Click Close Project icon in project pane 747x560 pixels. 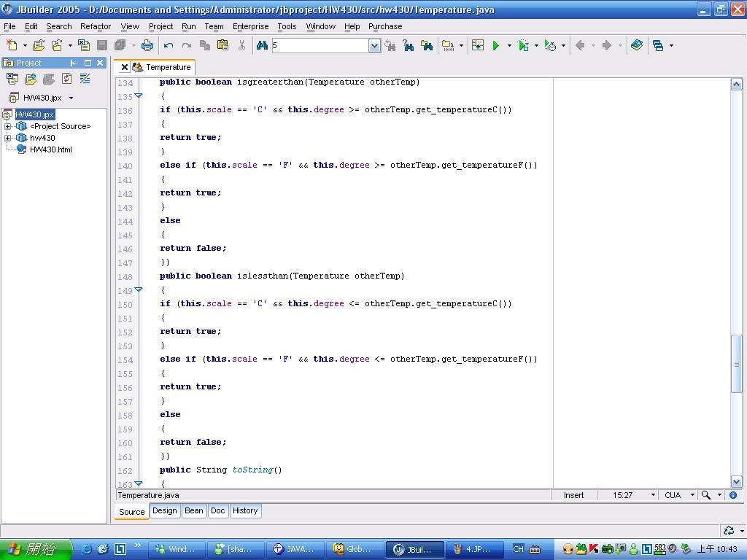click(x=12, y=79)
